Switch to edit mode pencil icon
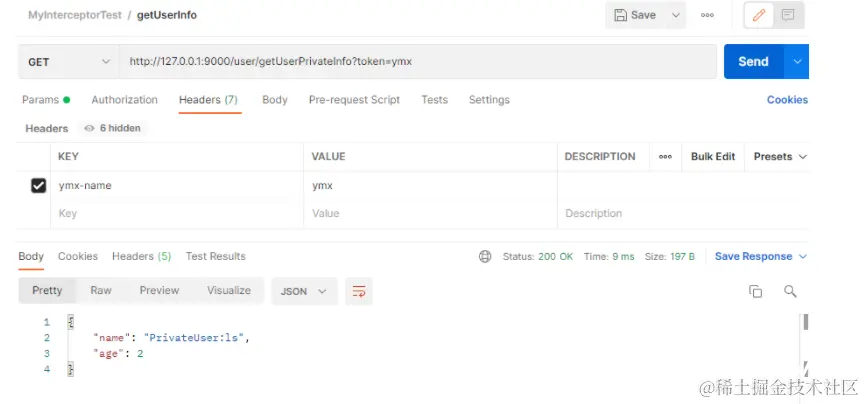Viewport: 865px width, 404px height. (759, 15)
